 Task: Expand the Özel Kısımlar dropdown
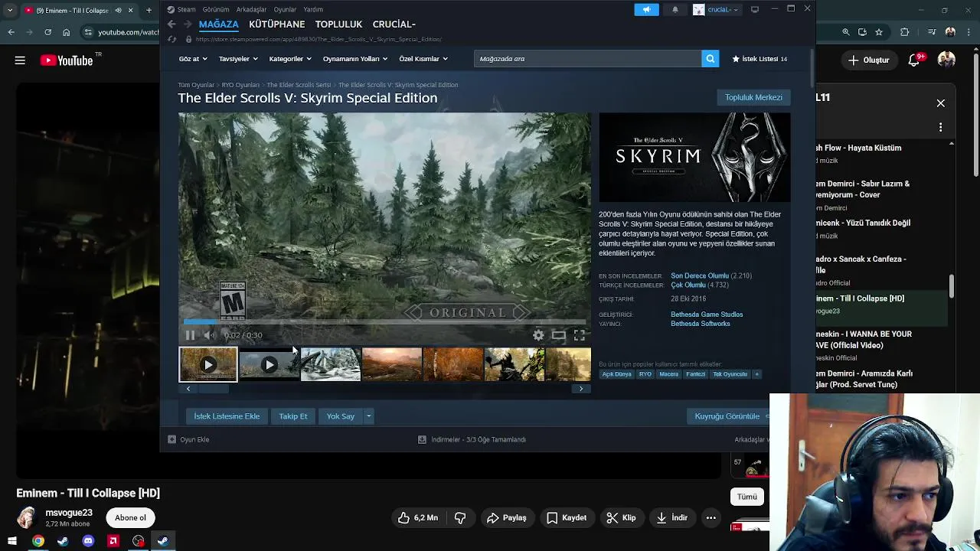click(423, 59)
